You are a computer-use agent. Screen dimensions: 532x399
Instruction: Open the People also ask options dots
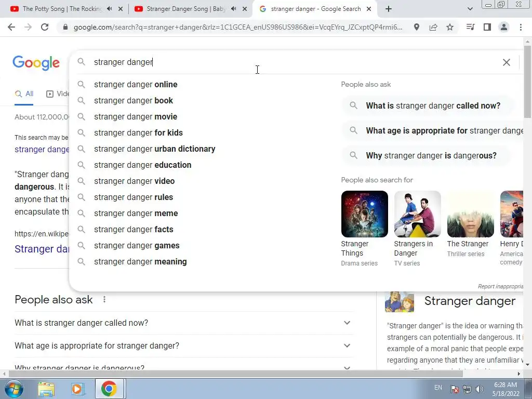tap(104, 300)
